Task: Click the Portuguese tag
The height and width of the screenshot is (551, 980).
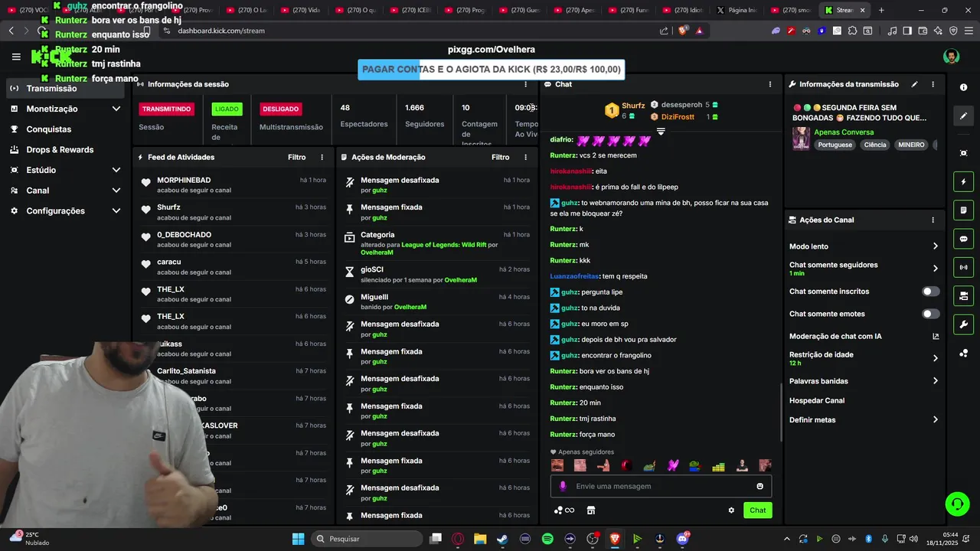Action: tap(835, 145)
